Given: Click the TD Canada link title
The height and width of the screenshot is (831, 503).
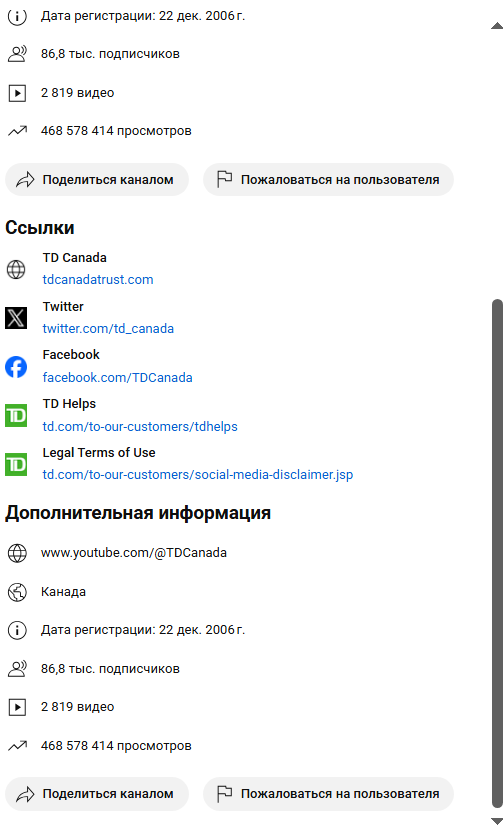Looking at the screenshot, I should (x=75, y=258).
